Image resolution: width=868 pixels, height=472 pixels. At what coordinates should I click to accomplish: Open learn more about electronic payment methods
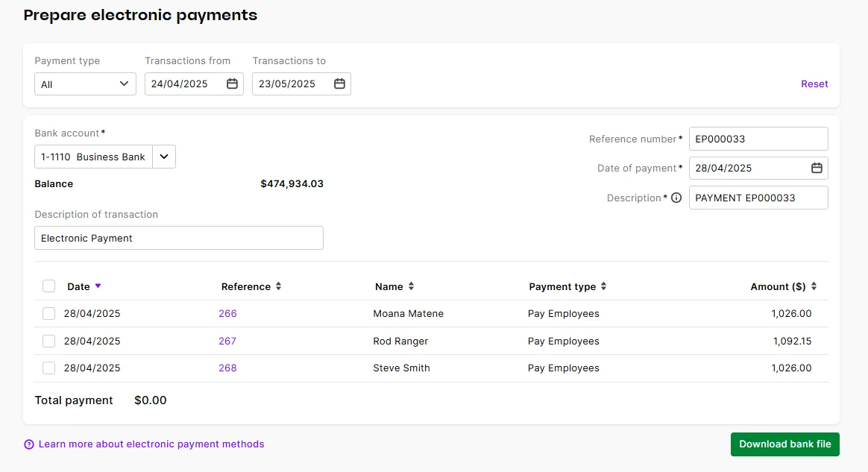(x=151, y=444)
